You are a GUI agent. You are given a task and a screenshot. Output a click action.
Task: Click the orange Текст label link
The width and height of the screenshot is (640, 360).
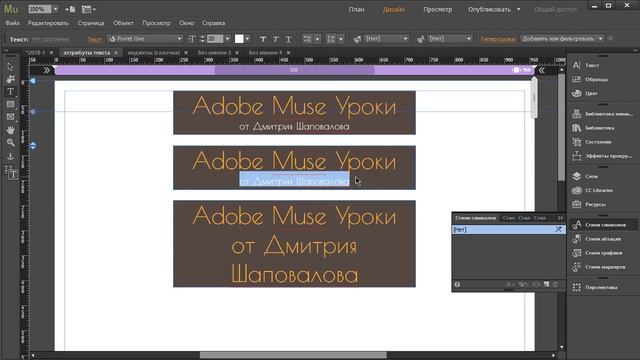95,39
